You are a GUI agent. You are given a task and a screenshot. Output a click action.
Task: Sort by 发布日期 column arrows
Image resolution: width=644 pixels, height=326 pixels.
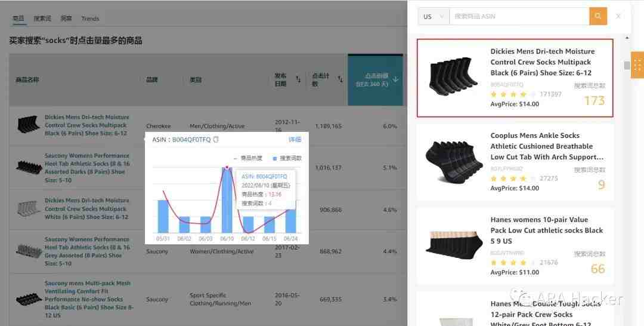pyautogui.click(x=298, y=79)
